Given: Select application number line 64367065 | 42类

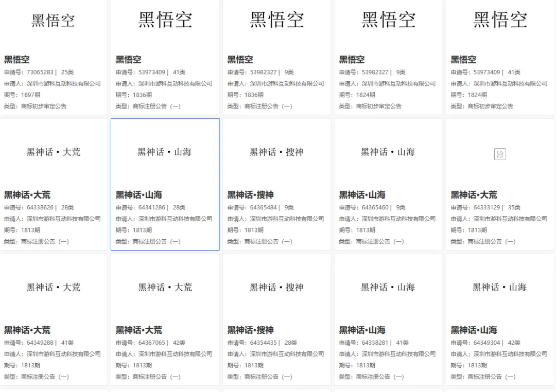Looking at the screenshot, I should pos(151,343).
